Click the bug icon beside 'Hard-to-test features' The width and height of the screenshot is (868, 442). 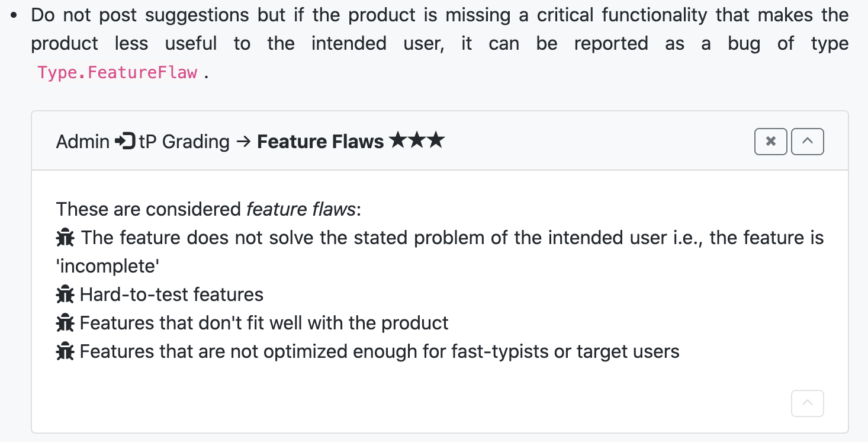pyautogui.click(x=65, y=294)
